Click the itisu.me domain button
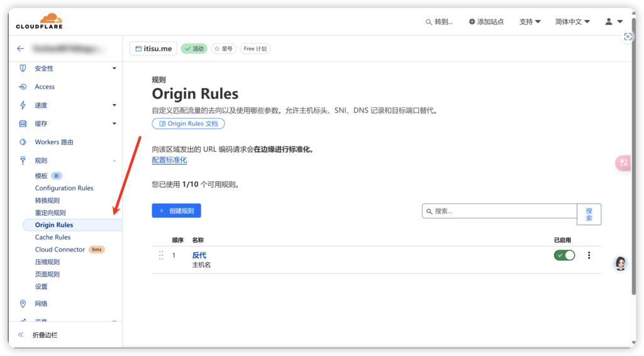The height and width of the screenshot is (356, 644). coord(153,48)
